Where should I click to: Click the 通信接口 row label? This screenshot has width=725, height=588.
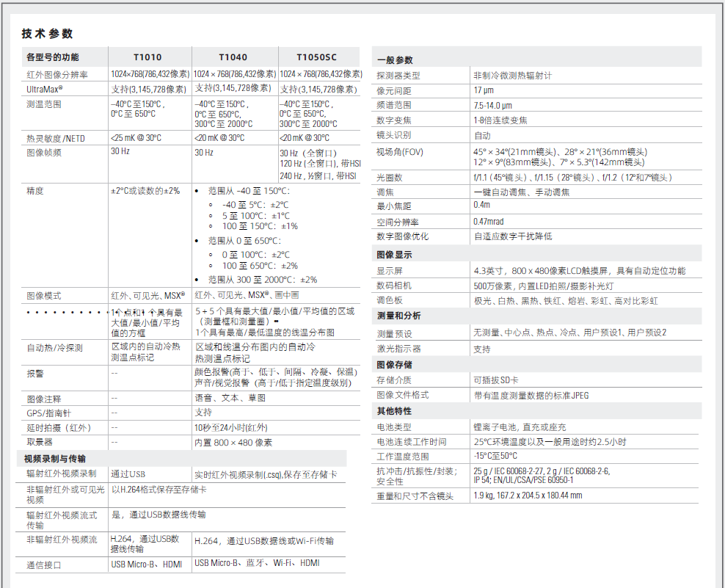[x=44, y=565]
